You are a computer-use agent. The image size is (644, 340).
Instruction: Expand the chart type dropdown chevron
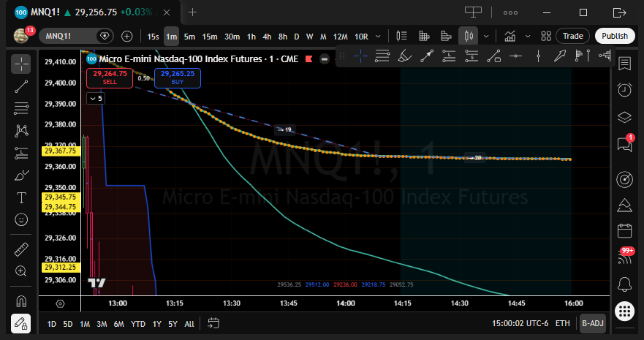(486, 36)
